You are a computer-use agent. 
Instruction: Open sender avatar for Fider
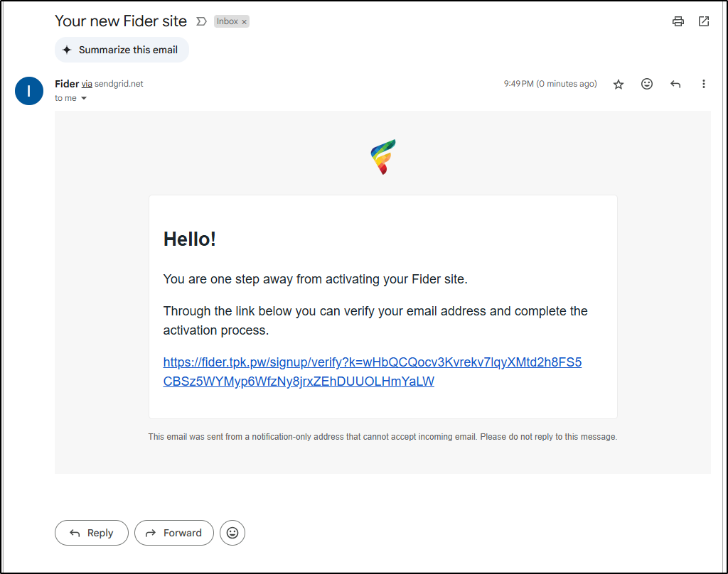(28, 91)
